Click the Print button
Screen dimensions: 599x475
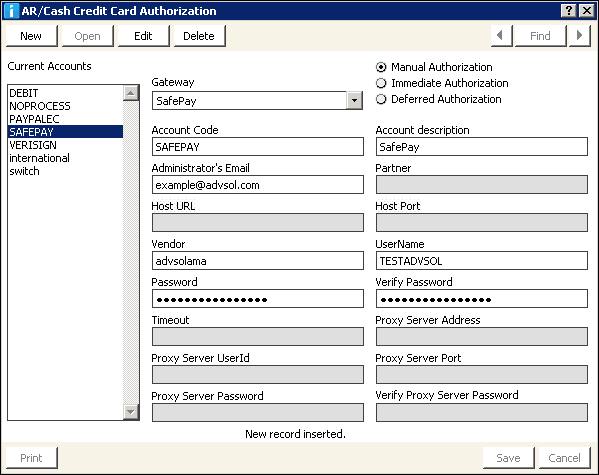coord(31,458)
